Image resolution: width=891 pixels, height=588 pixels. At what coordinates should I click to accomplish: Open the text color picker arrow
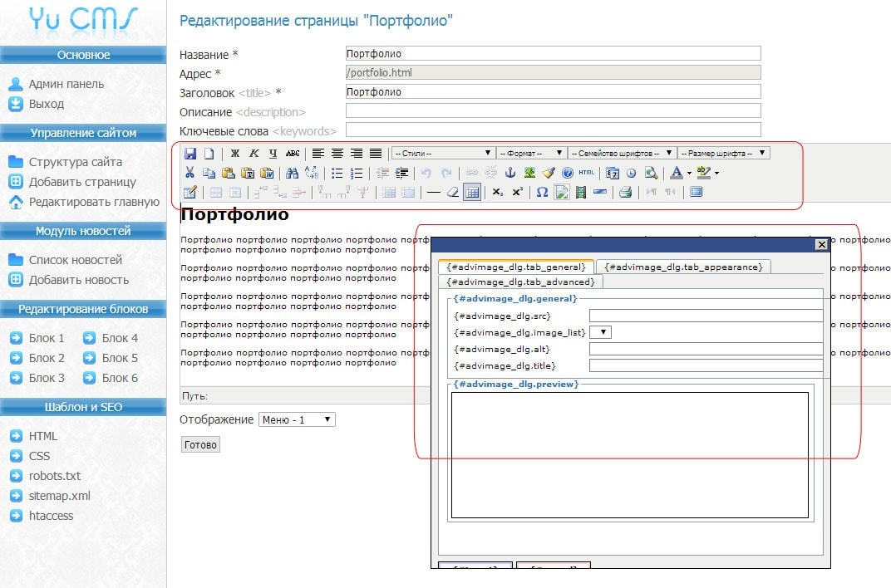tap(689, 174)
